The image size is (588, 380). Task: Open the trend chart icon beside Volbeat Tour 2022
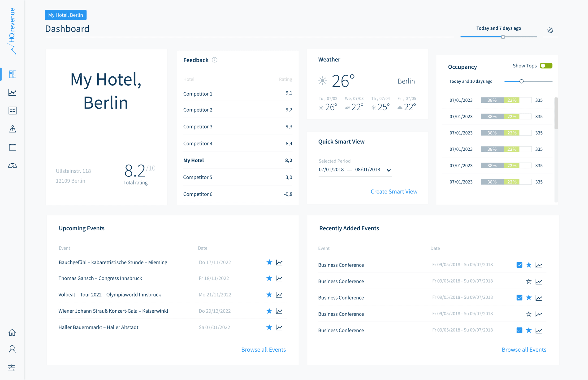[279, 294]
